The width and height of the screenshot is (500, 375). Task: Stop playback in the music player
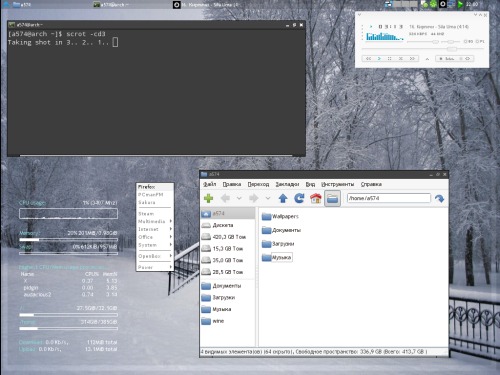click(x=401, y=58)
